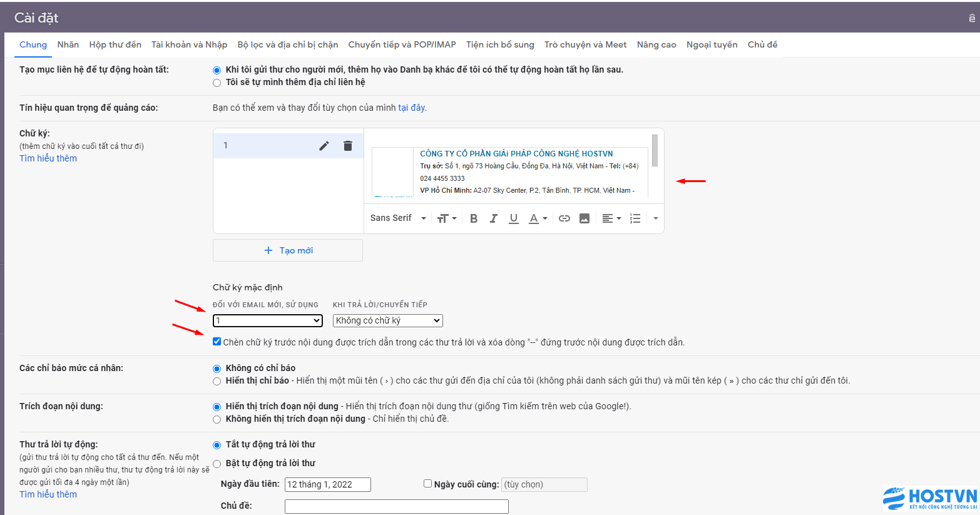Screen dimensions: 980x515
Task: Delete signature 1 using the trash icon
Action: point(348,146)
